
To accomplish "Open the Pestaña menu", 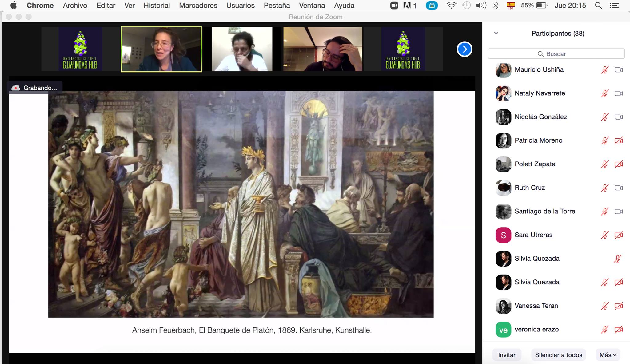I will (x=277, y=6).
